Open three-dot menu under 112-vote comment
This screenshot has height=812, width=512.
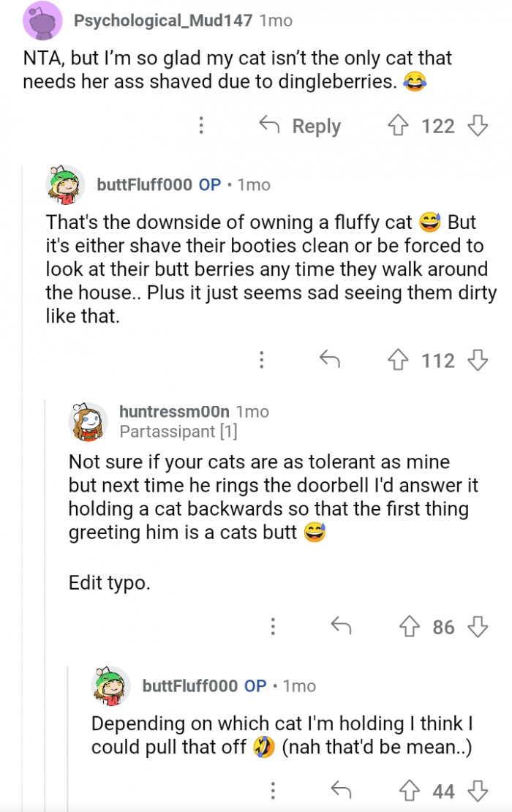[261, 359]
